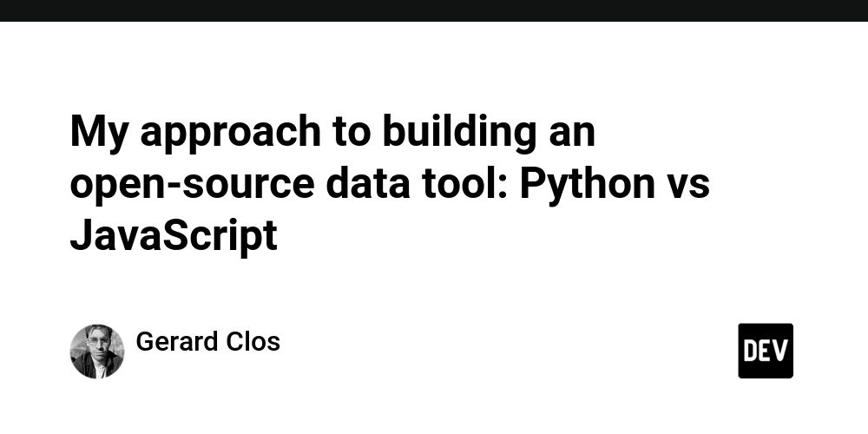Select the word "JavaScript" in the headline

click(174, 235)
